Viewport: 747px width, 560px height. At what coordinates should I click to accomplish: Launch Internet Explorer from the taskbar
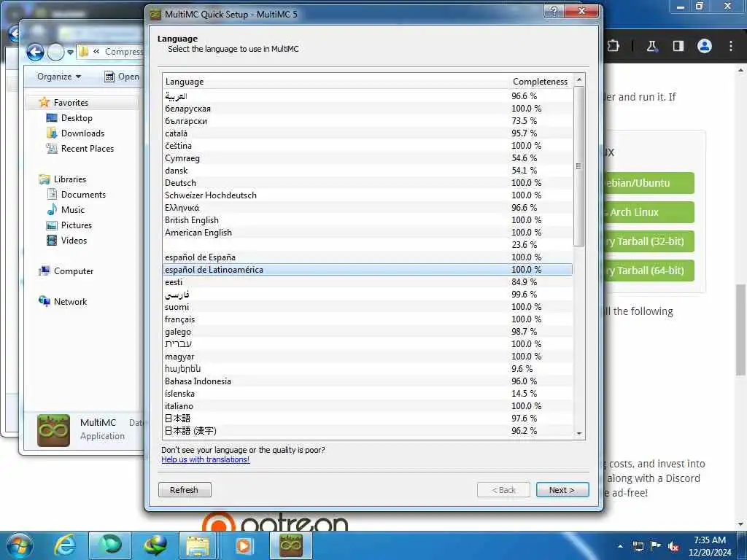coord(65,545)
